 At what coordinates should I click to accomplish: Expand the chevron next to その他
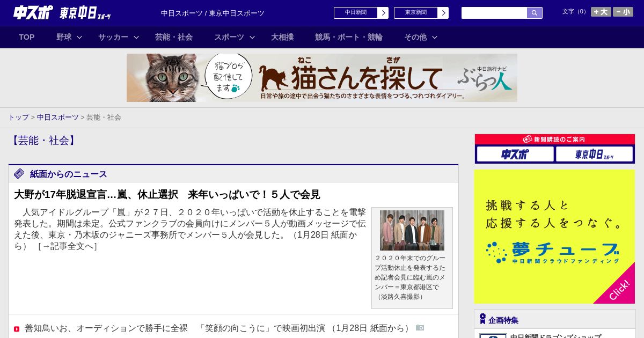click(x=435, y=37)
